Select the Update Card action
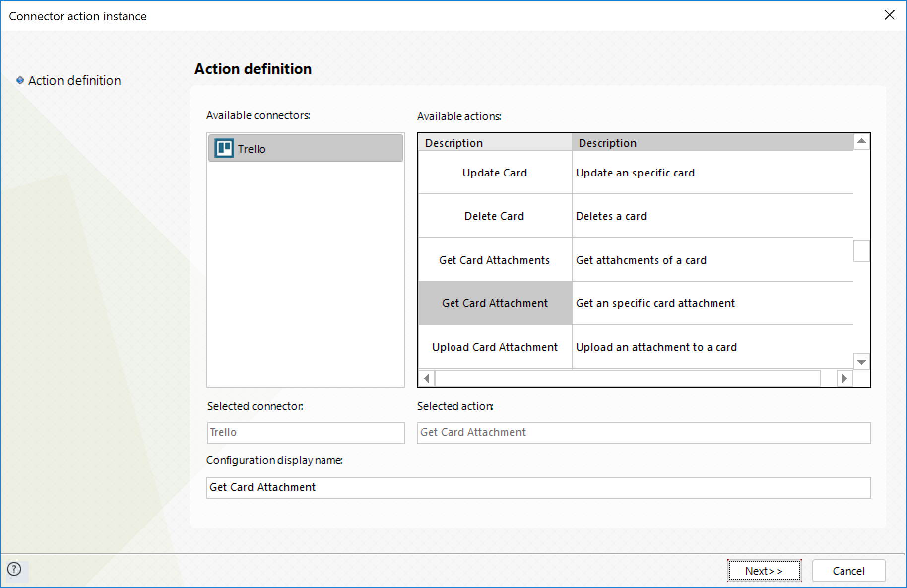Image resolution: width=907 pixels, height=588 pixels. (x=495, y=173)
